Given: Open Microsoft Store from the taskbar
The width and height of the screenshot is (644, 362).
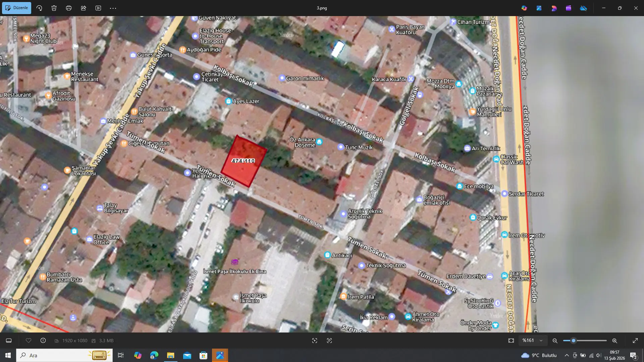Looking at the screenshot, I should [203, 355].
